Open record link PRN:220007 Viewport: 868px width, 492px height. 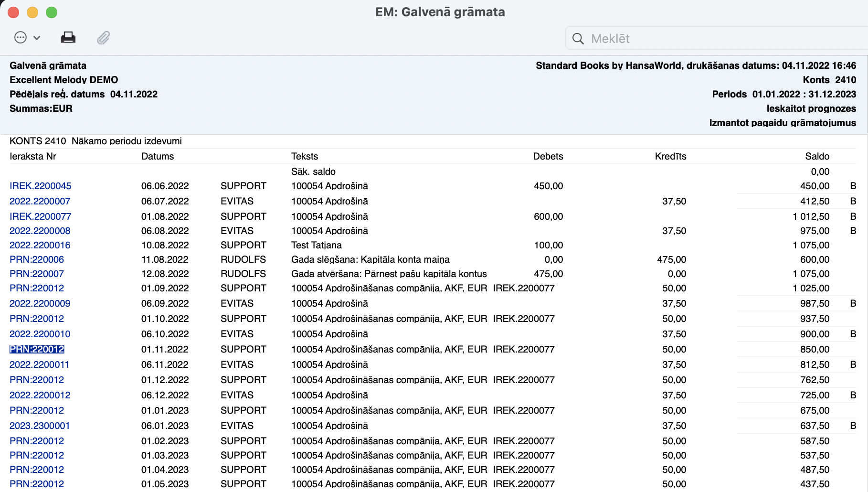coord(37,274)
